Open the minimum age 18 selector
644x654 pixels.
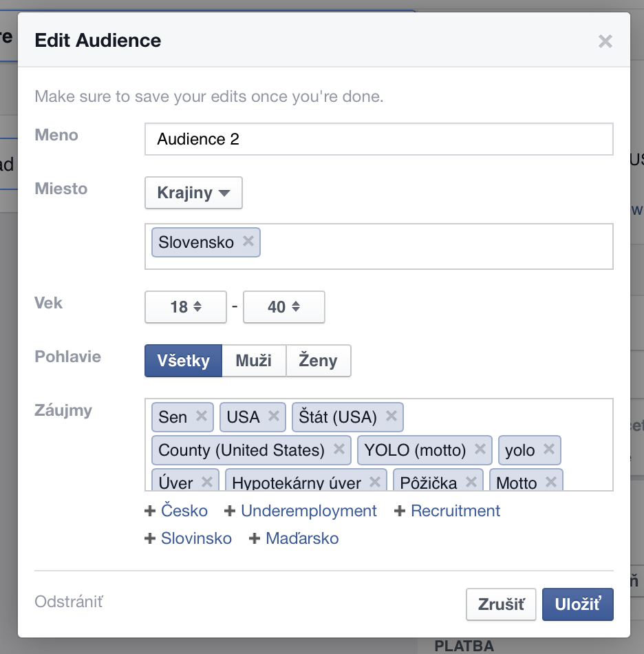(185, 307)
